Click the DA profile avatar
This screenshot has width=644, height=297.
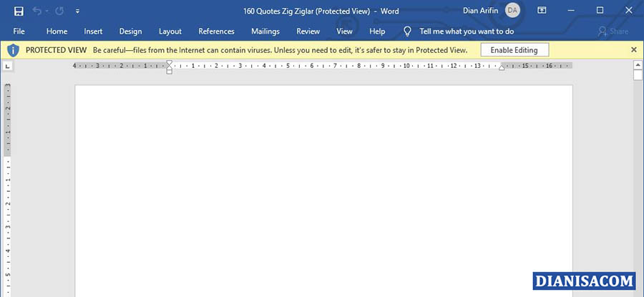tap(512, 11)
